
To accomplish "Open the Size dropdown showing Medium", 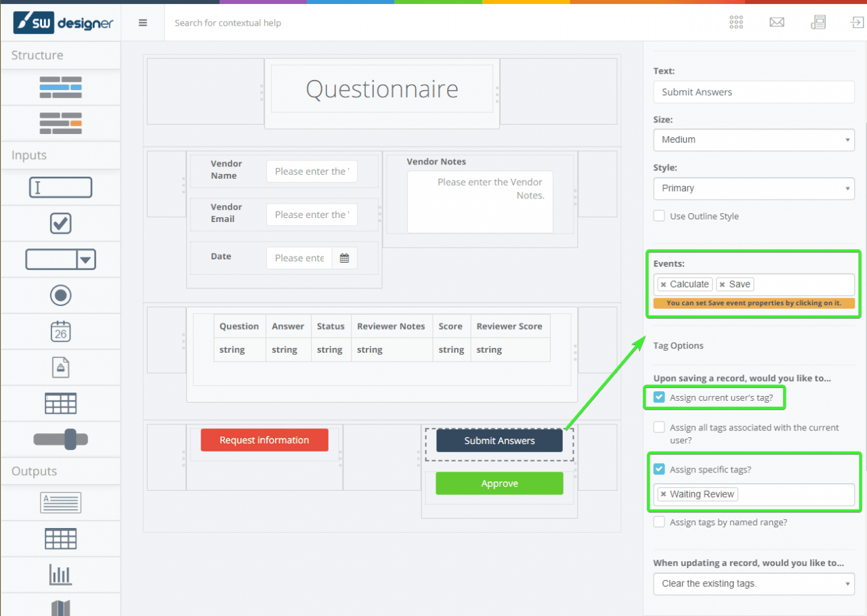I will point(754,140).
